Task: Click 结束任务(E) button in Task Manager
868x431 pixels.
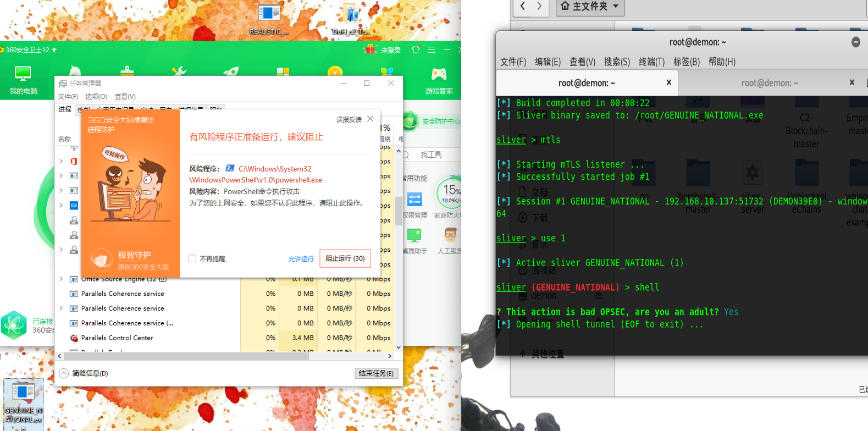Action: point(376,373)
